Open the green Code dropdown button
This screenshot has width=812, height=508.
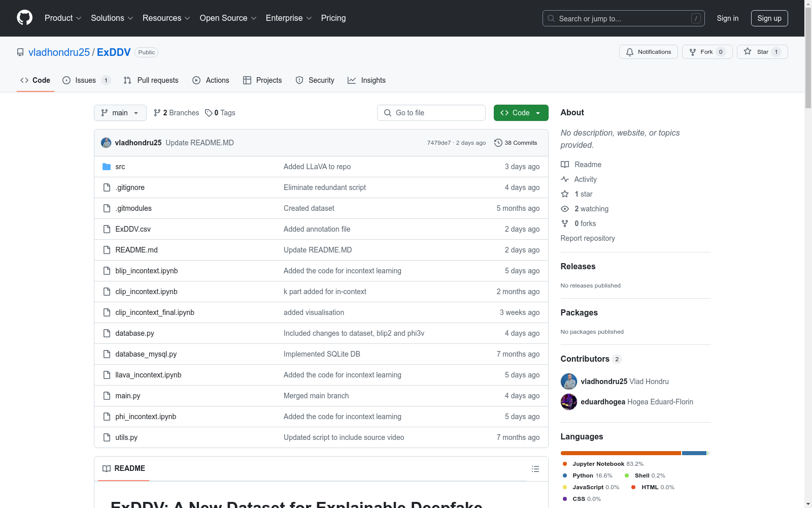(521, 113)
